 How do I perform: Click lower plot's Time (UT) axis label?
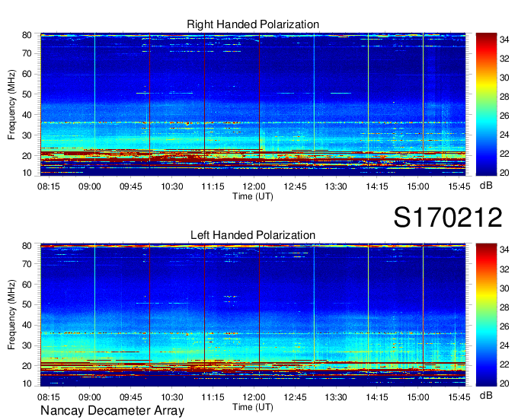point(253,407)
